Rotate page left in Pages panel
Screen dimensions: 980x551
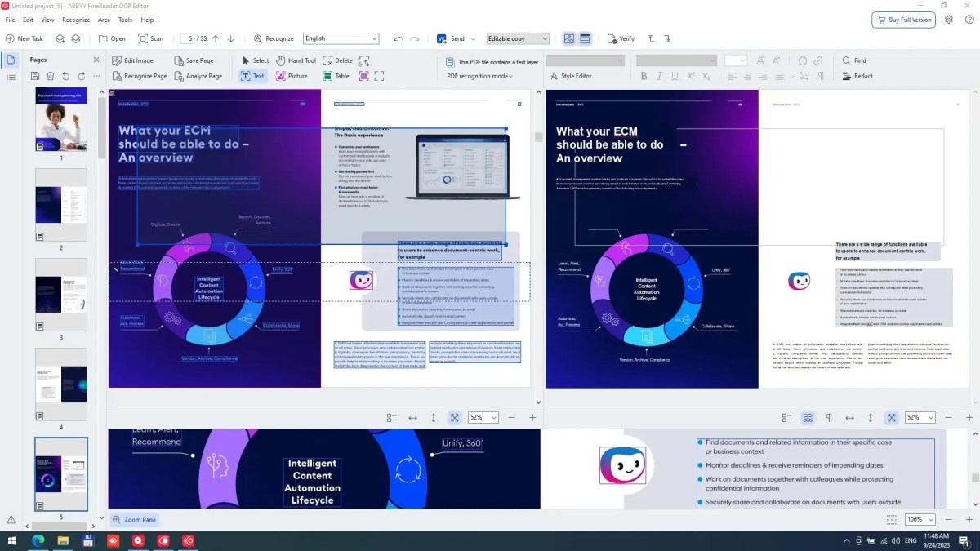66,76
